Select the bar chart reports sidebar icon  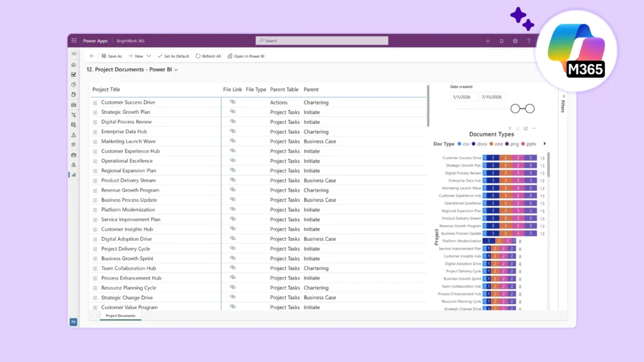pyautogui.click(x=74, y=175)
